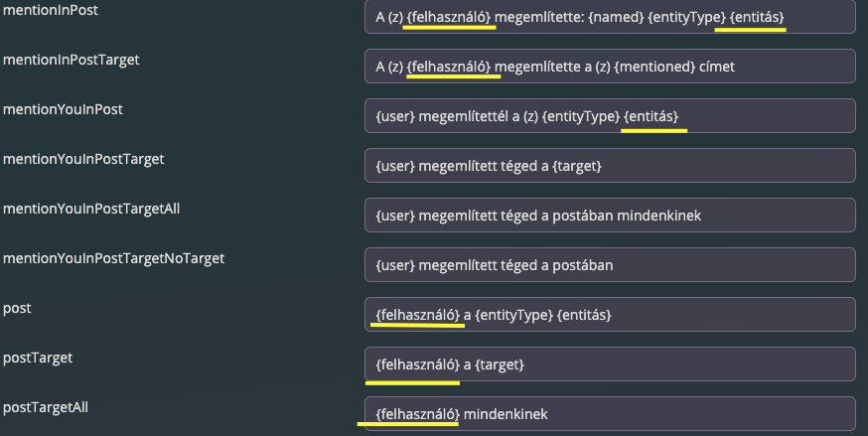Select the mentionInPostTarget label text

click(72, 60)
